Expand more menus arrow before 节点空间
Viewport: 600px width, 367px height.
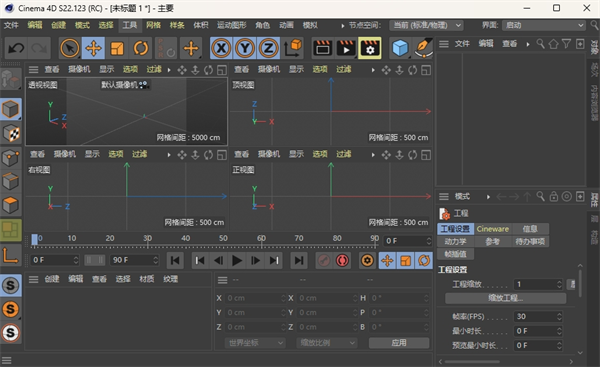coord(342,26)
